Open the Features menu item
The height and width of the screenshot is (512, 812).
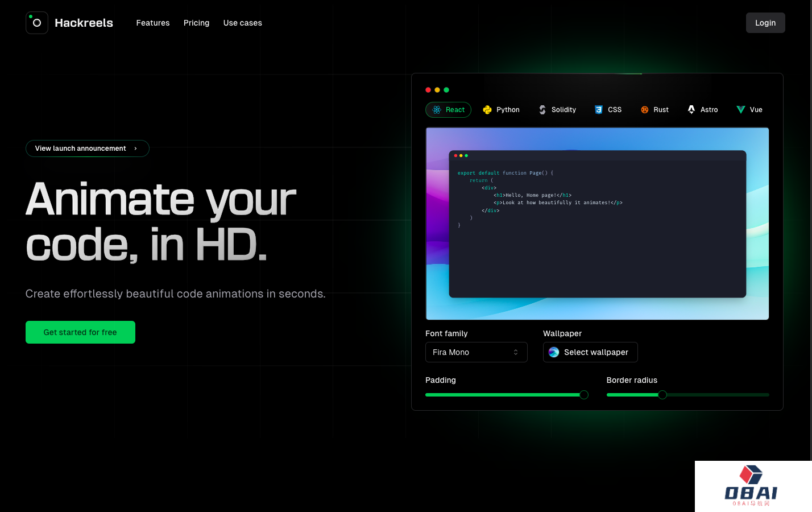[x=153, y=23]
